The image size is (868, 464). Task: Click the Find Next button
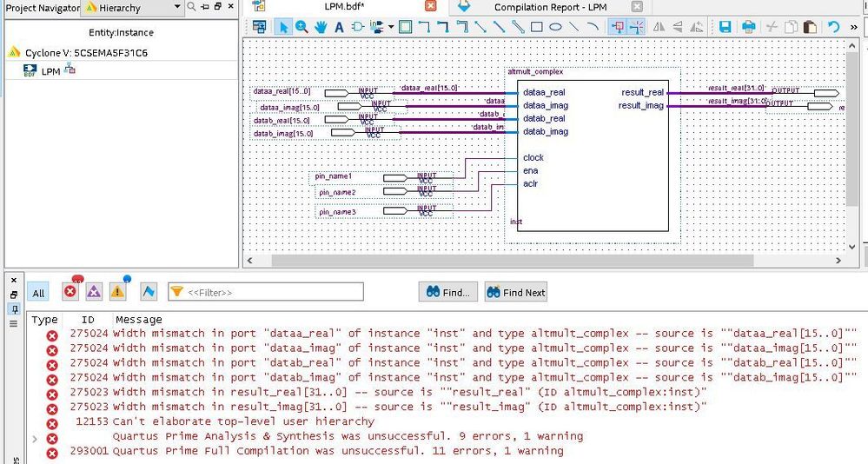(x=516, y=293)
